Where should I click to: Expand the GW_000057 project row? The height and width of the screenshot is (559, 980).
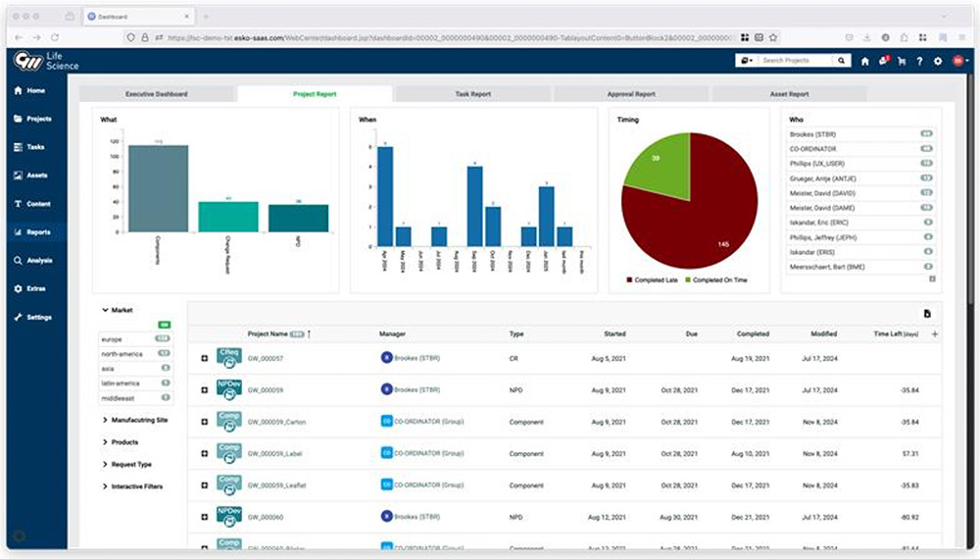point(204,359)
